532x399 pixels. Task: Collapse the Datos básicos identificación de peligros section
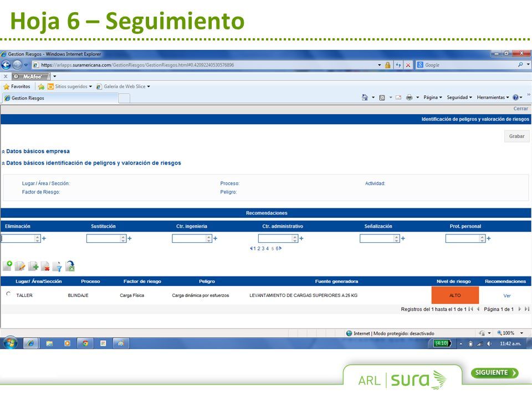[3, 163]
